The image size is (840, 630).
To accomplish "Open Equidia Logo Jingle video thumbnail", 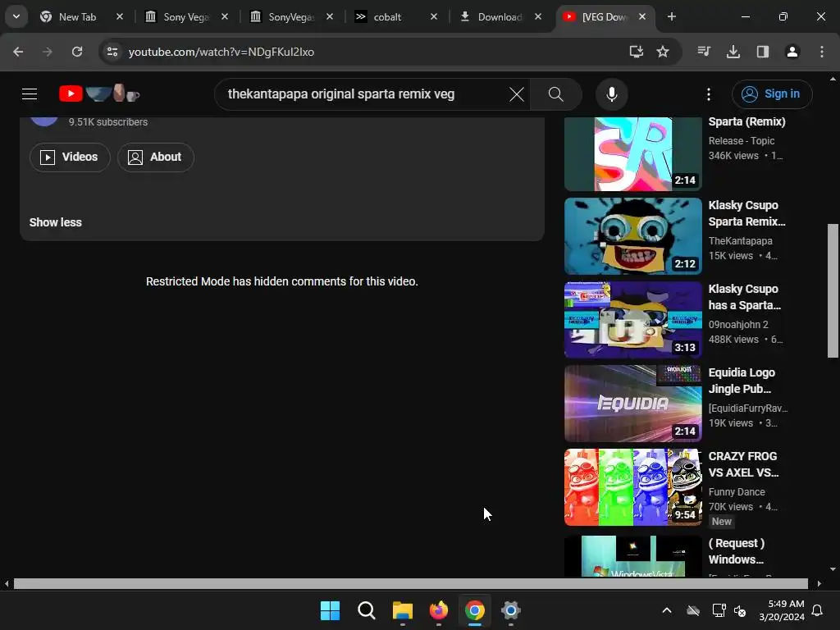I will coord(632,404).
